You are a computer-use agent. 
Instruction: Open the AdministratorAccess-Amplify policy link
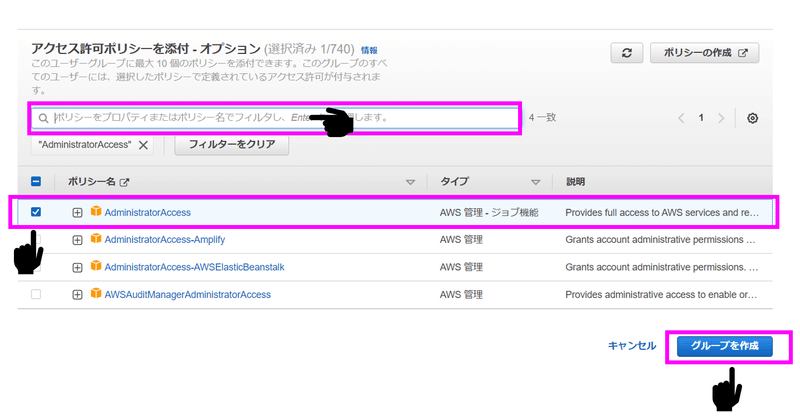[165, 239]
